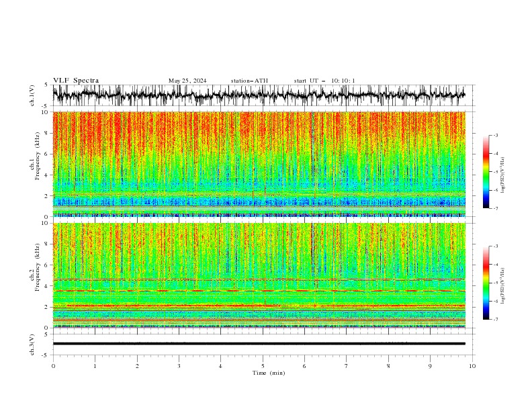532x411 pixels.
Task: Click the -3 label on ch.1 color bar
Action: point(496,135)
